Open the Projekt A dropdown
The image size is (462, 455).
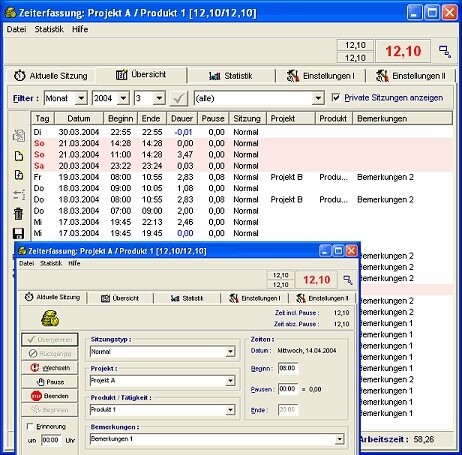tap(230, 381)
